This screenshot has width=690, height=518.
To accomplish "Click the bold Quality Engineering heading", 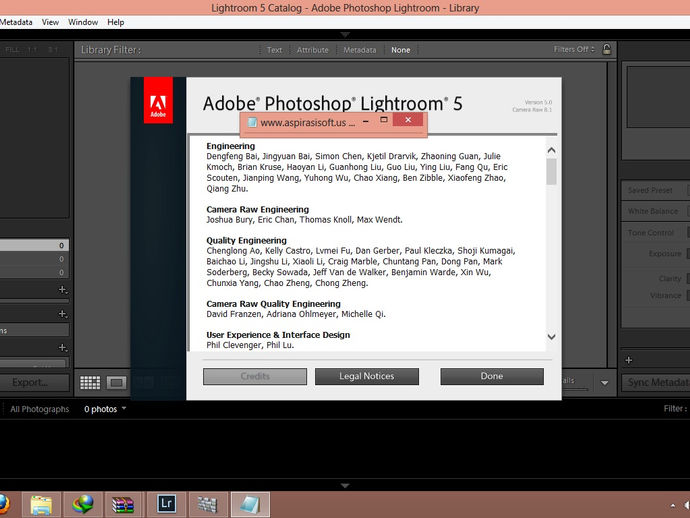I will coord(246,240).
